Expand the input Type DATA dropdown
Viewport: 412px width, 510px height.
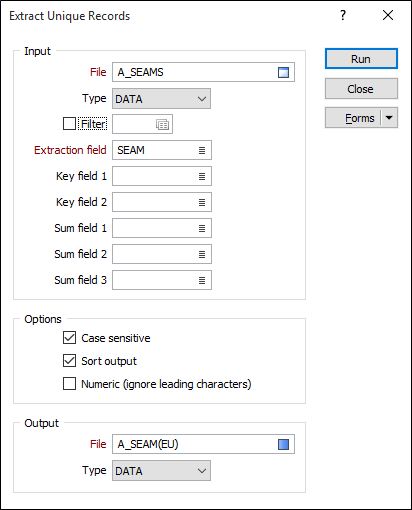tap(161, 99)
